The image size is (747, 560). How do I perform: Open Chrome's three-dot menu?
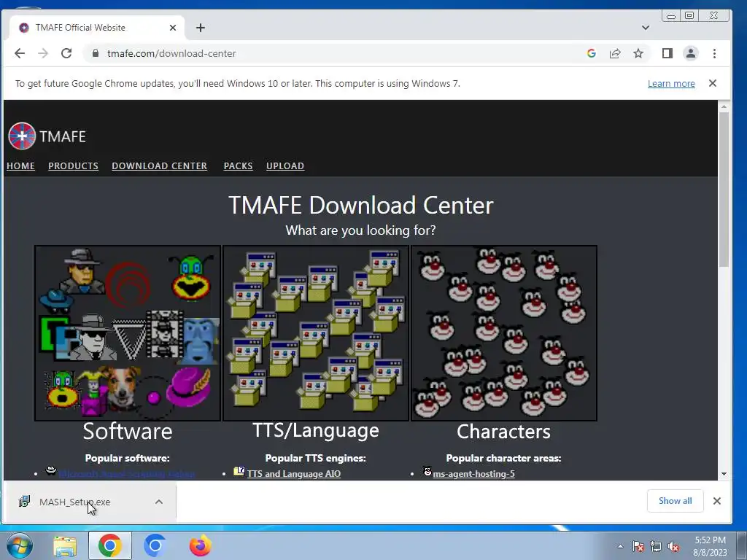click(714, 53)
